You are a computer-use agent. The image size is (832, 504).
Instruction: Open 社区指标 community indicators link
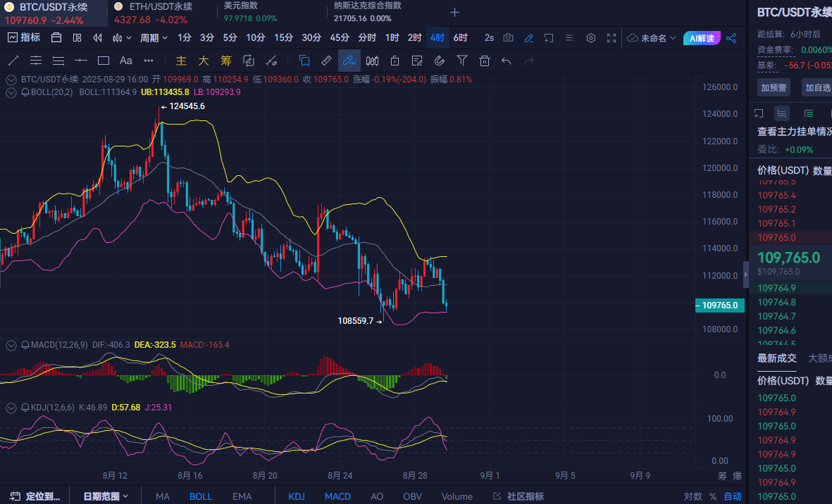coord(519,496)
